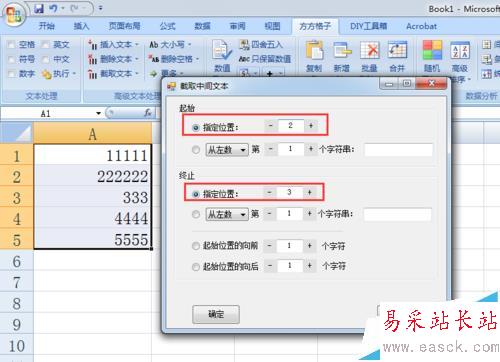The width and height of the screenshot is (500, 362).
Task: Open the DIY工具箱 ribbon tab
Action: click(x=368, y=26)
